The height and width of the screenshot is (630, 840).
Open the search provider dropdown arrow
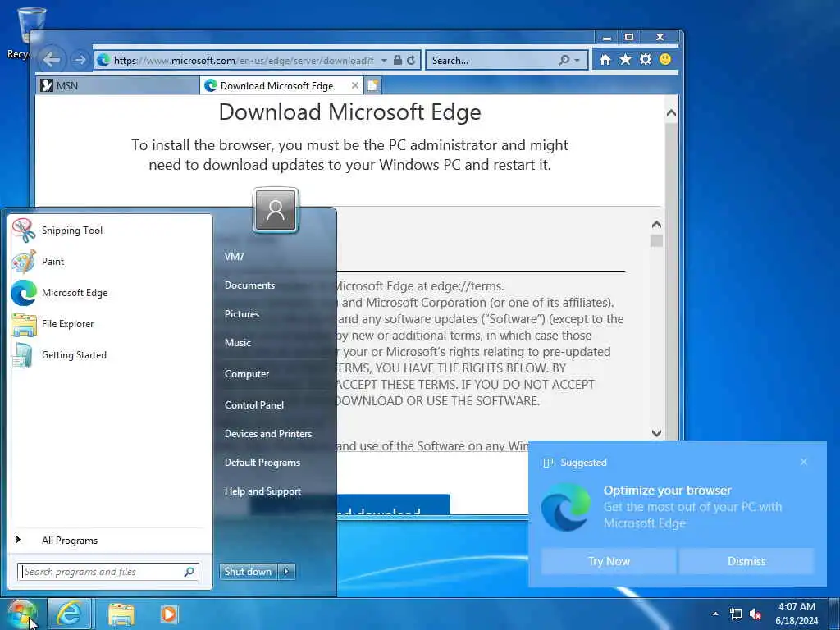coord(577,61)
